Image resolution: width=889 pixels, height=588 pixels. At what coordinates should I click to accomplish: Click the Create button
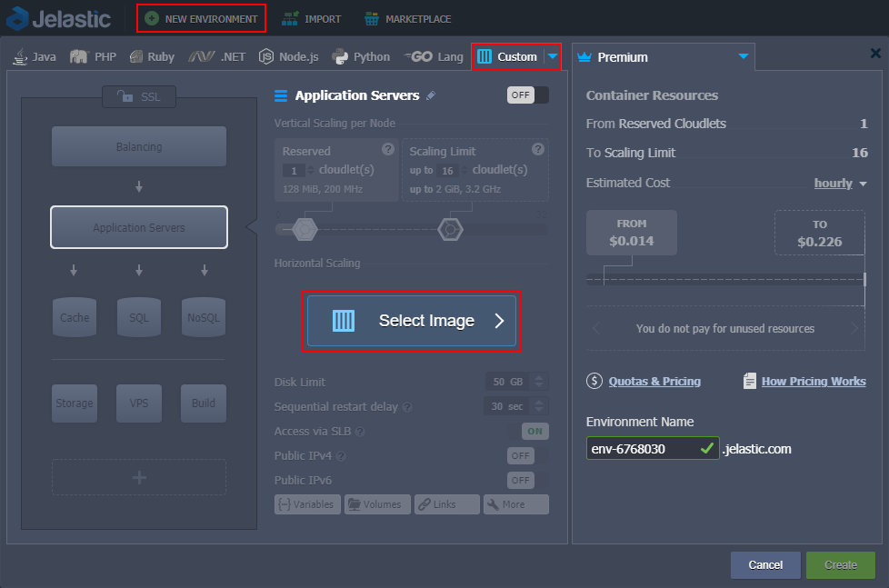click(x=840, y=564)
